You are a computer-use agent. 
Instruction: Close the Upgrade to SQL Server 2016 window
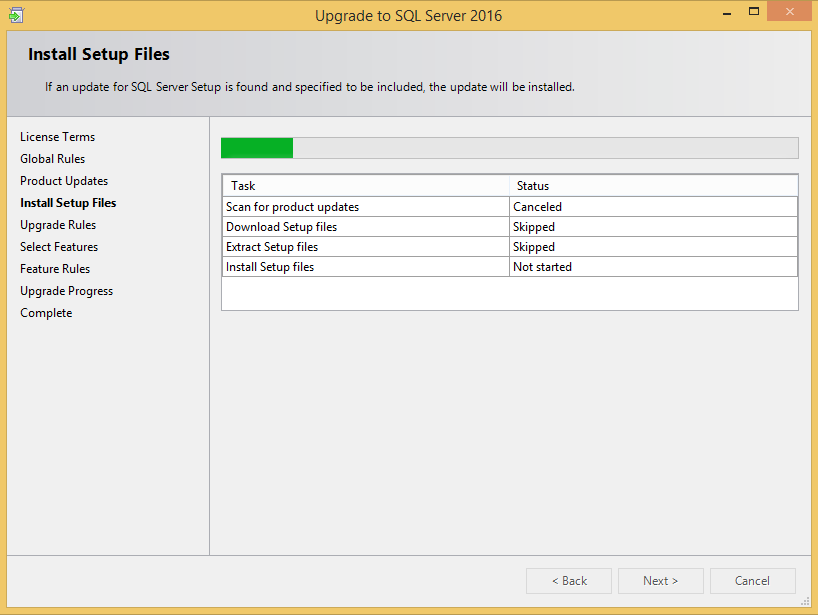pos(789,11)
